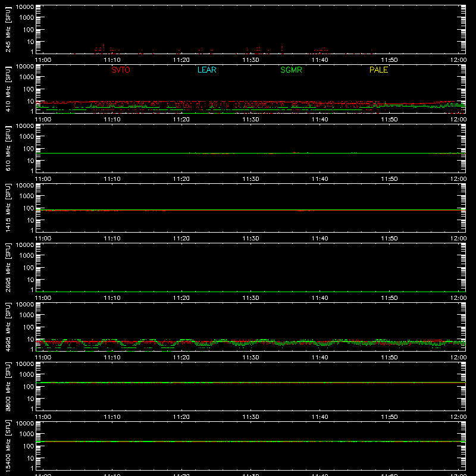Click the 11:20 time label below 2695 MHz plot
Screen dimensions: 476x476
[181, 298]
